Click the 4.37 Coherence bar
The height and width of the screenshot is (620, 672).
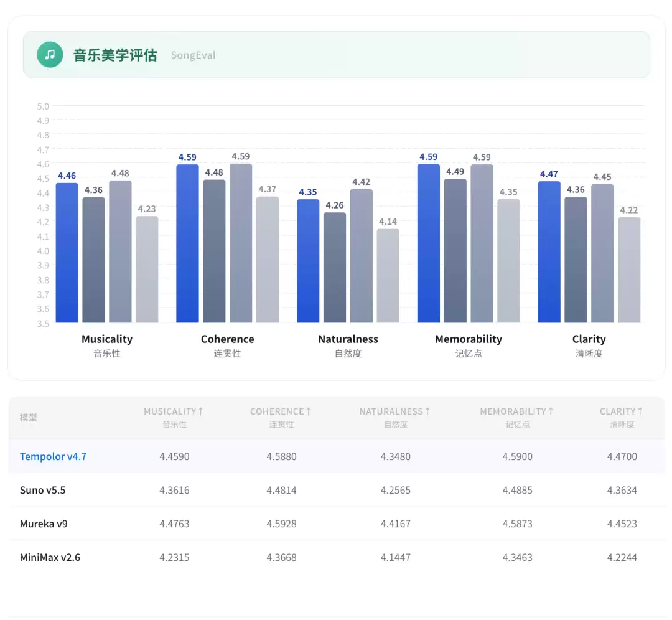pyautogui.click(x=268, y=260)
